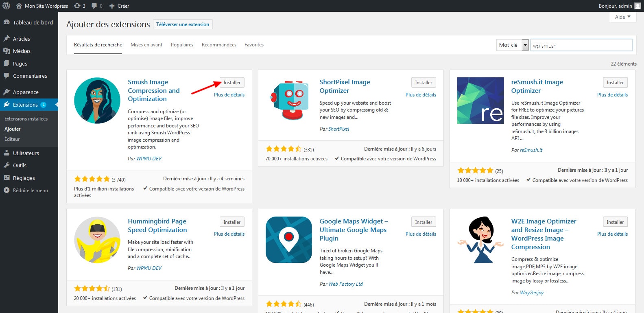This screenshot has width=644, height=313.
Task: Open Smush Image Compression and Optimization title
Action: (x=154, y=90)
